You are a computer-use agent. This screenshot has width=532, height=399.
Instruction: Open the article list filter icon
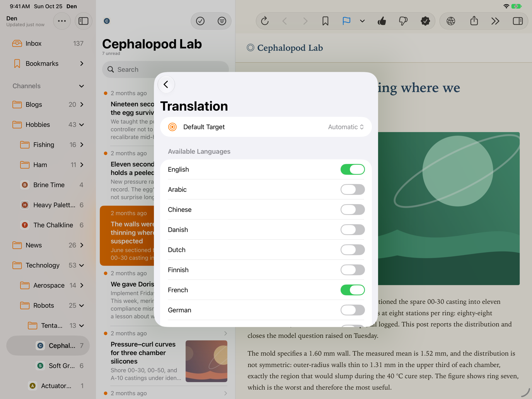coord(222,21)
